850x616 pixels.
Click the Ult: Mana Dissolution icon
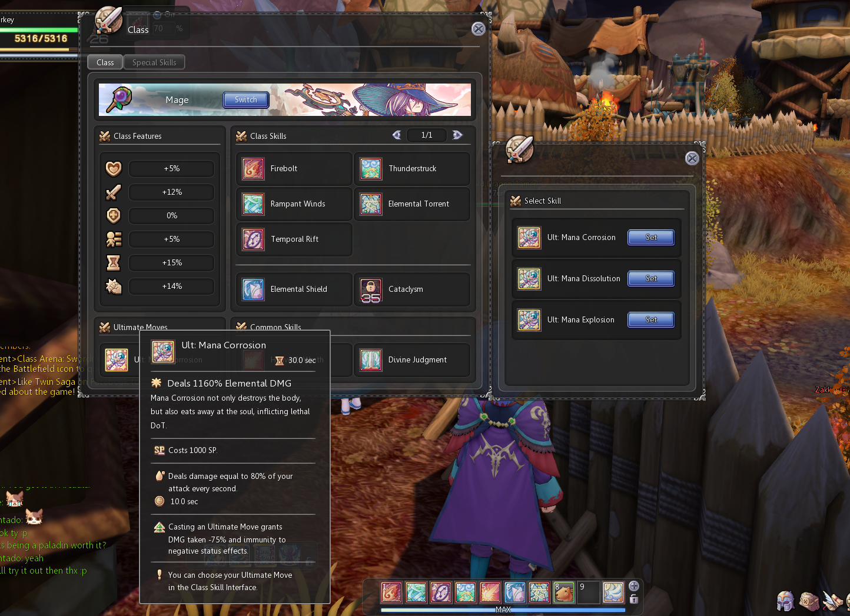(x=529, y=279)
